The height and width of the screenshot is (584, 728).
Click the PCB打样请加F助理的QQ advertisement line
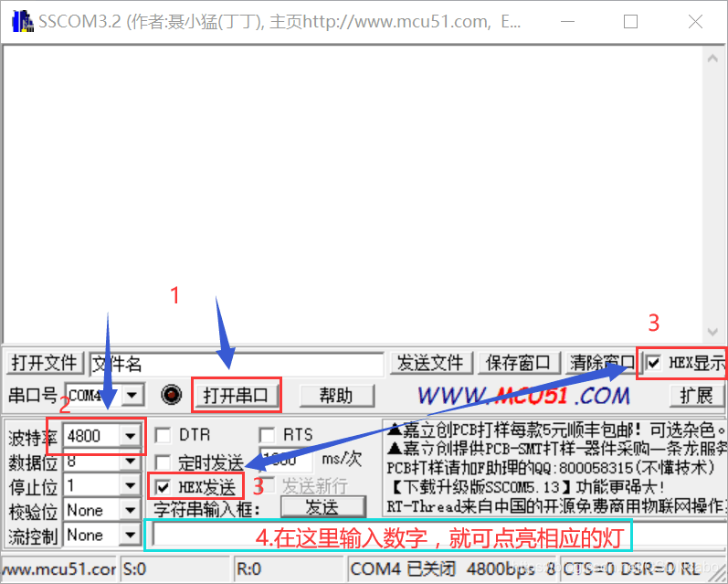tap(550, 468)
